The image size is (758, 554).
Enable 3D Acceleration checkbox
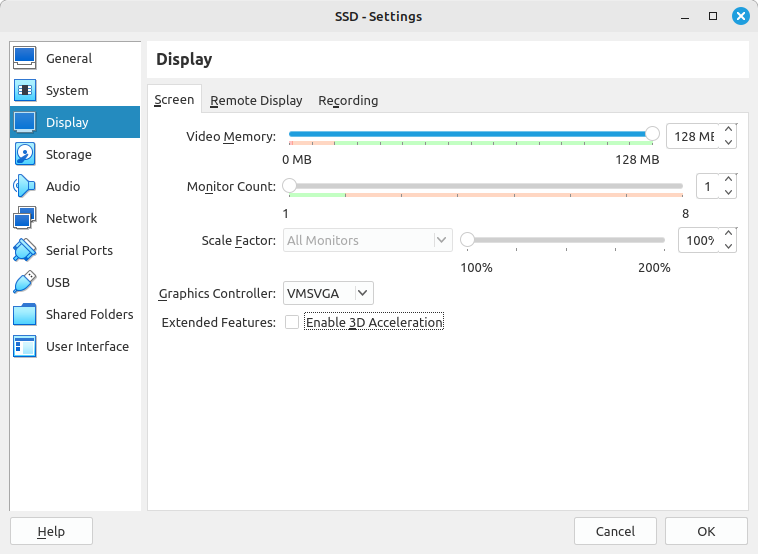click(x=291, y=322)
